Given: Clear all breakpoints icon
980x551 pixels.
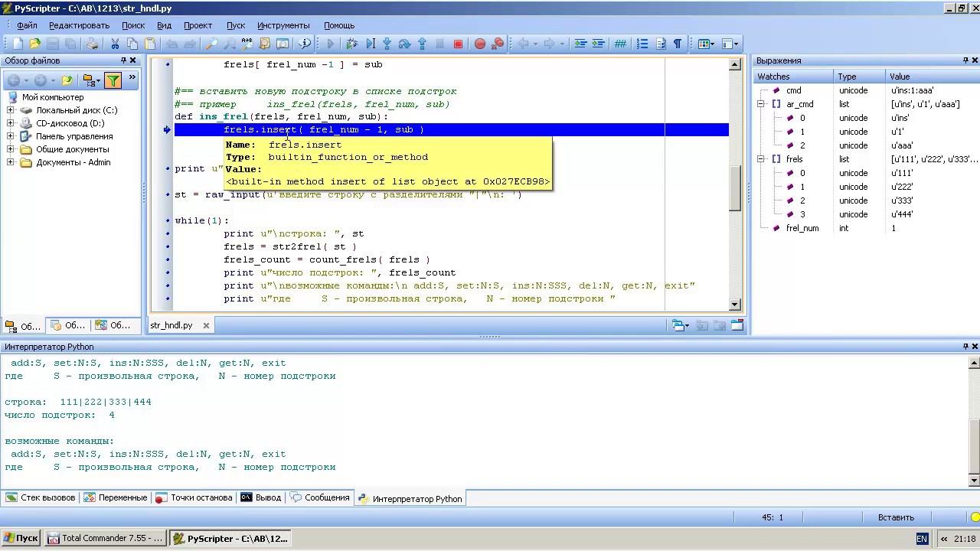Looking at the screenshot, I should click(498, 44).
